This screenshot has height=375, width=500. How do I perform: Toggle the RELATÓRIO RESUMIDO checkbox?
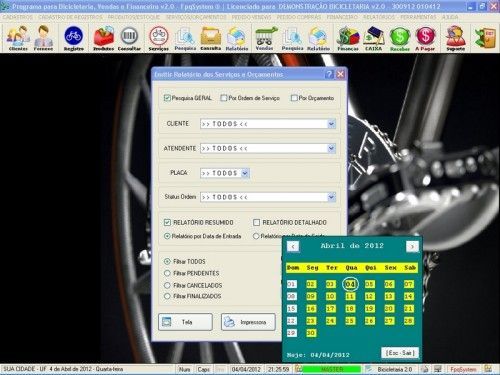167,222
